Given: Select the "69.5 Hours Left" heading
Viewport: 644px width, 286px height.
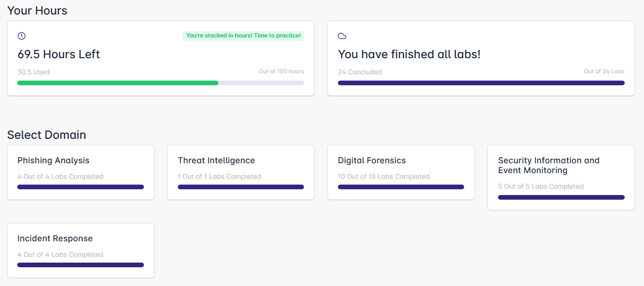Looking at the screenshot, I should tap(59, 54).
